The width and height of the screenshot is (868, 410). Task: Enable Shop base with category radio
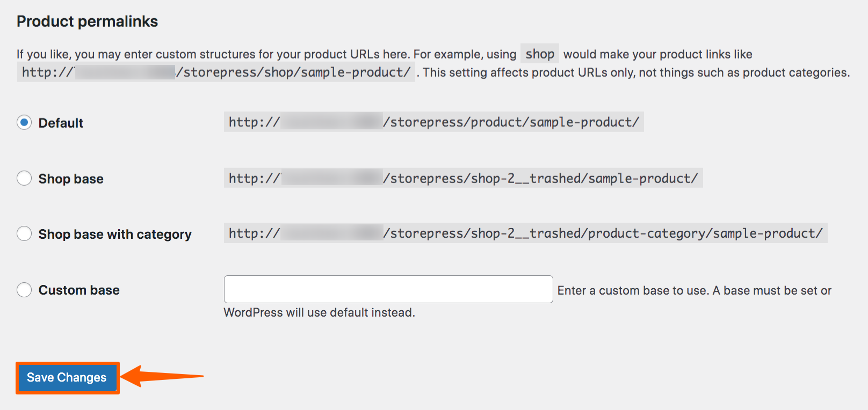point(24,234)
